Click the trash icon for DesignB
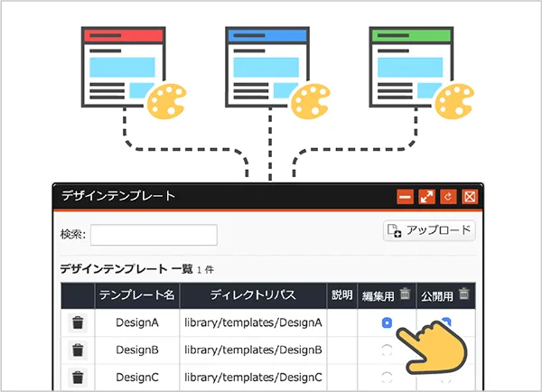The width and height of the screenshot is (542, 392). point(78,350)
